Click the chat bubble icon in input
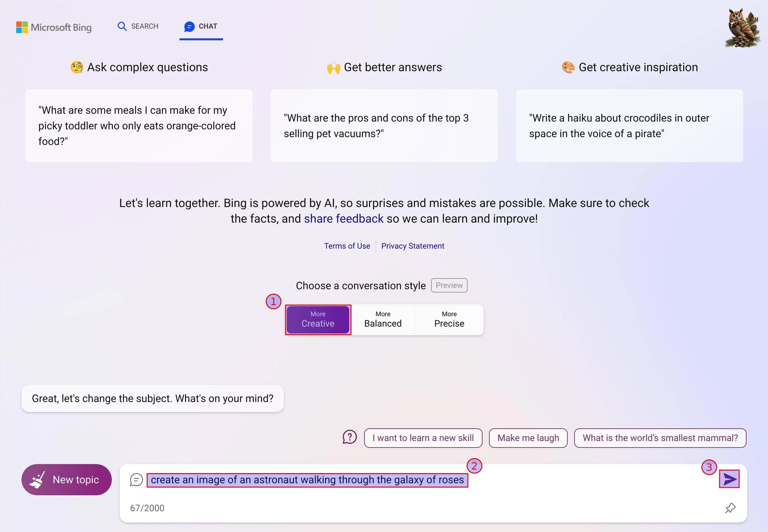768x532 pixels. tap(136, 480)
